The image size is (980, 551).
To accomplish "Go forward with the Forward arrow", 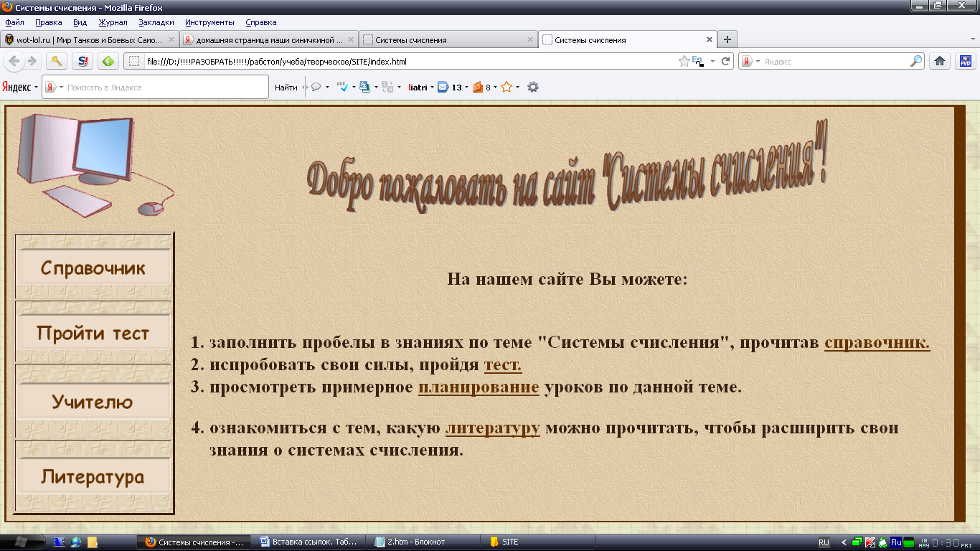I will tap(32, 61).
